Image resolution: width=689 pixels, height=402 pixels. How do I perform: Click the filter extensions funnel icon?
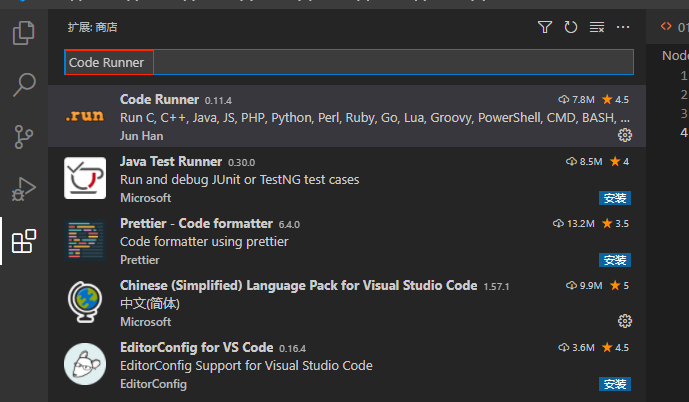click(545, 27)
